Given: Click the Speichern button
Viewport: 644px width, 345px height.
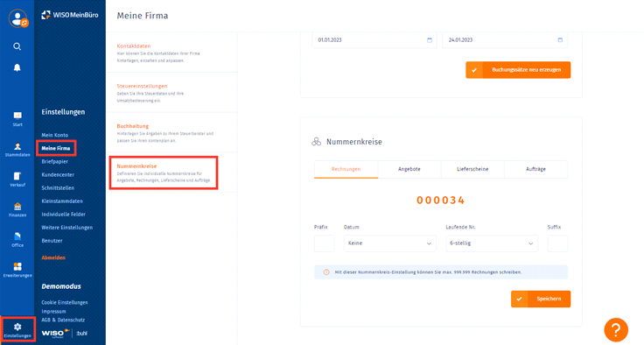Looking at the screenshot, I should pos(541,299).
